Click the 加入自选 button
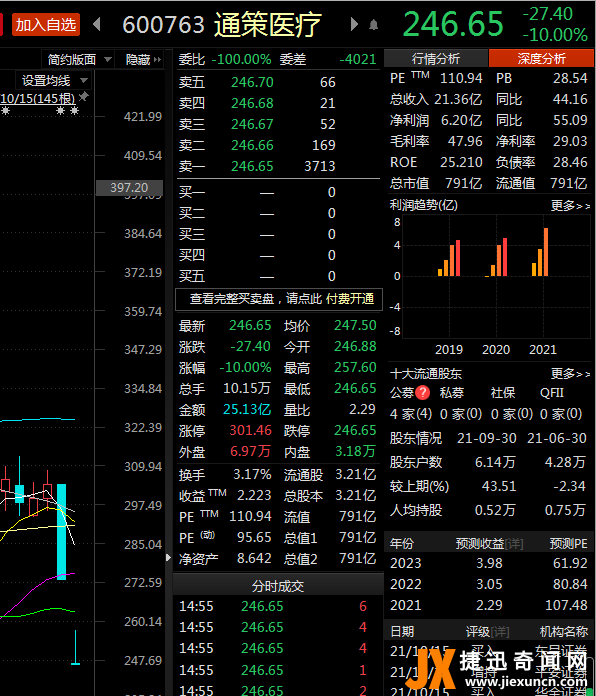This screenshot has width=596, height=696. [x=46, y=24]
